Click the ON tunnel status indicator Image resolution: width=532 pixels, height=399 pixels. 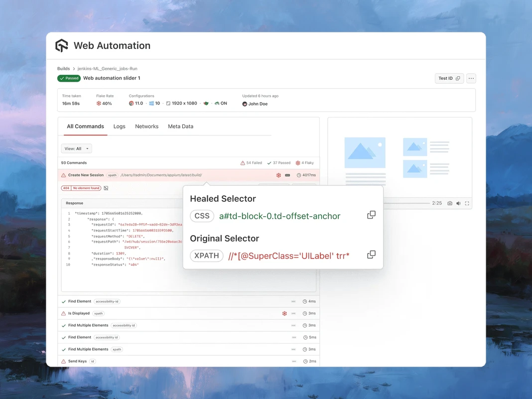pyautogui.click(x=221, y=103)
